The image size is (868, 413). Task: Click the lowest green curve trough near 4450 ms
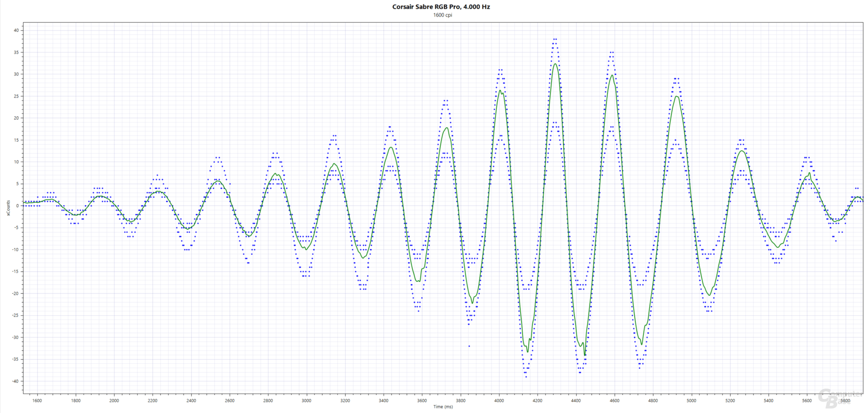pyautogui.click(x=585, y=355)
